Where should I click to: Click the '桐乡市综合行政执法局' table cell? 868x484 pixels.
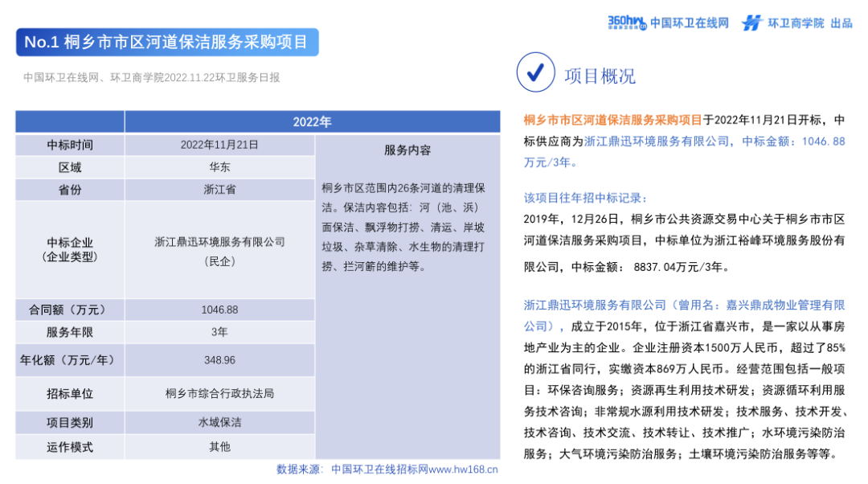coord(219,394)
